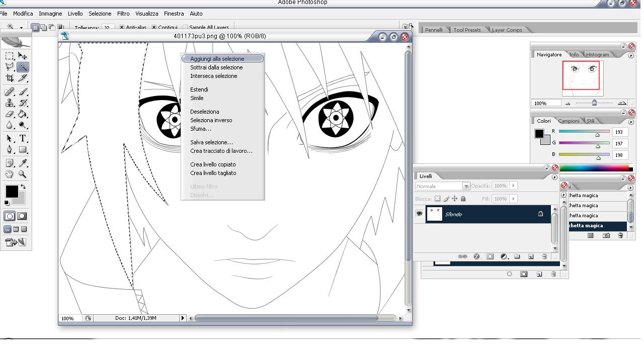Choose the Paint Bucket tool

tap(23, 114)
